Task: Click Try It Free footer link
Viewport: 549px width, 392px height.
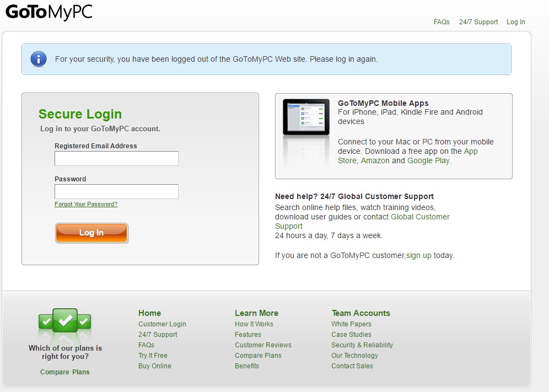Action: (x=153, y=356)
